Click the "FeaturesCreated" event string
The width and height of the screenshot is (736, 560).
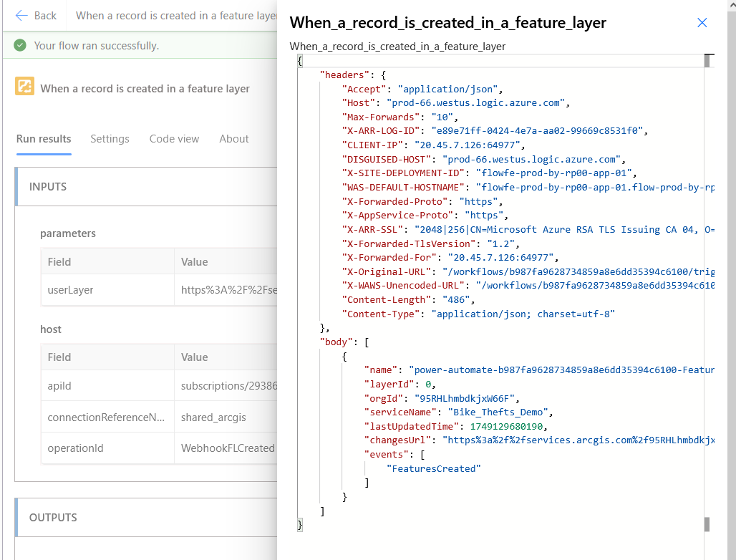coord(433,468)
